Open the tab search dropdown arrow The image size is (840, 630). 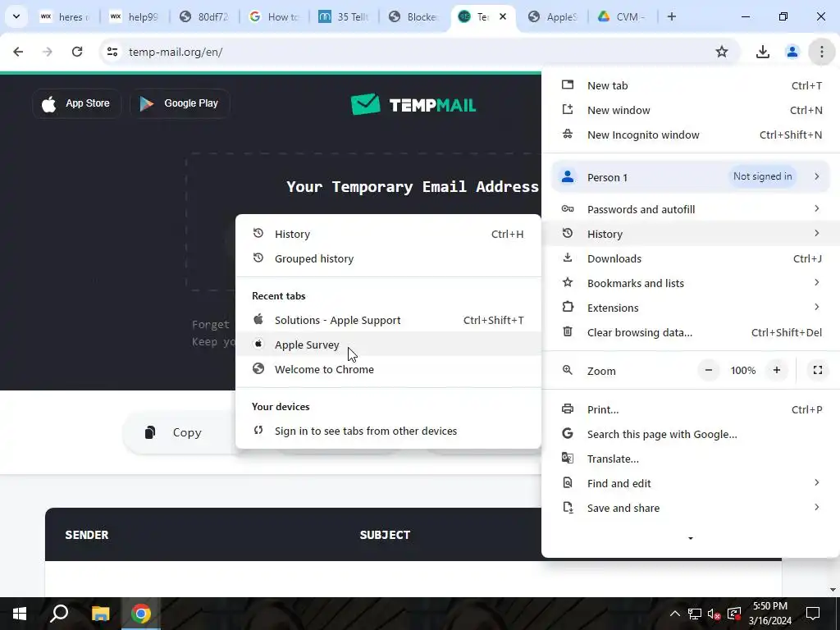pyautogui.click(x=16, y=16)
